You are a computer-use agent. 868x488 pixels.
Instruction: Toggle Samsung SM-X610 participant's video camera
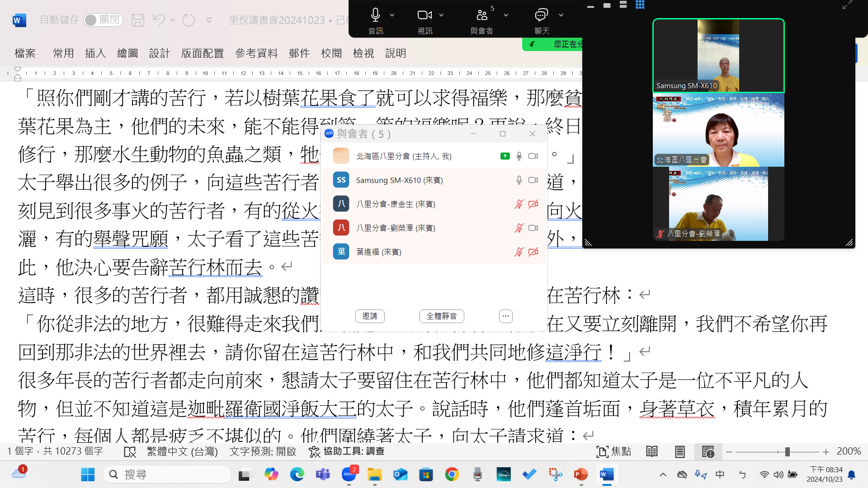point(533,180)
